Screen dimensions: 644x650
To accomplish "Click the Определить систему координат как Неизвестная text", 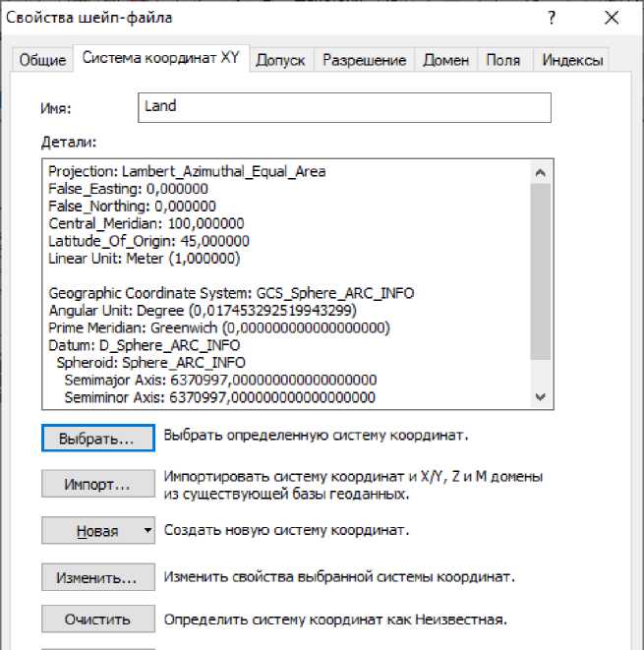I will [x=335, y=620].
